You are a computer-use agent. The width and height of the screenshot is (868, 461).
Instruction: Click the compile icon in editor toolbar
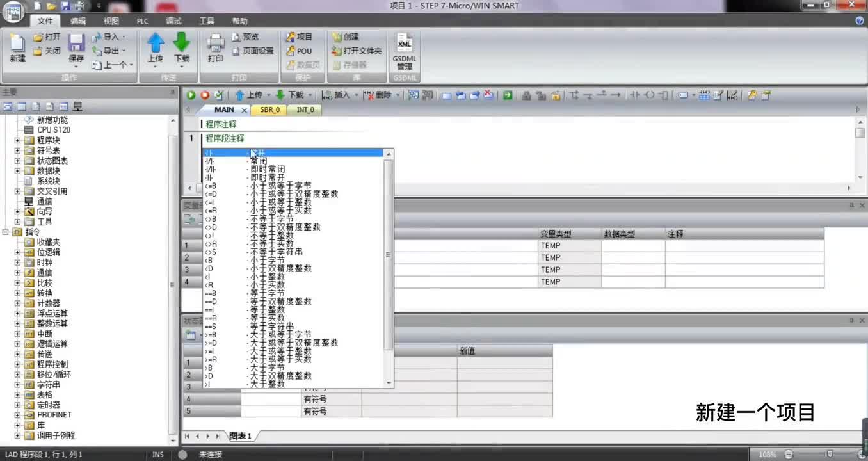click(x=219, y=95)
